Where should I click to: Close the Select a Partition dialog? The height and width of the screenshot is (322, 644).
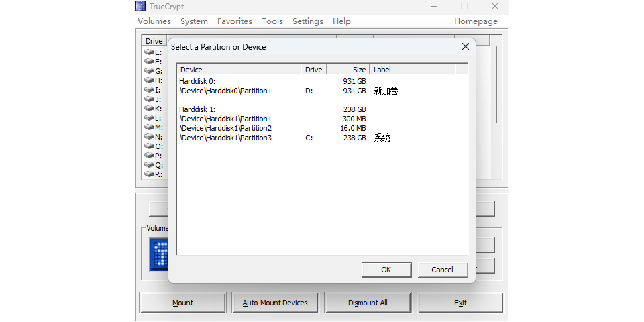click(x=466, y=47)
